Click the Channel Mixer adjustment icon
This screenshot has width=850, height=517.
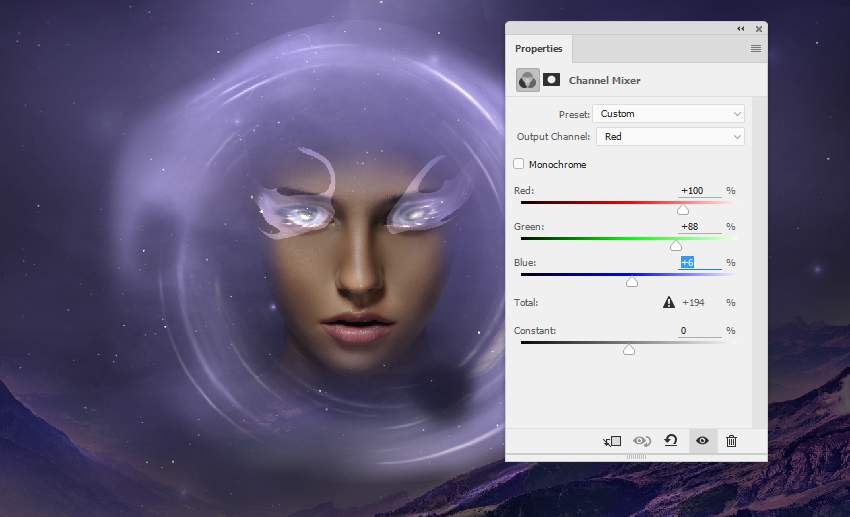(527, 80)
